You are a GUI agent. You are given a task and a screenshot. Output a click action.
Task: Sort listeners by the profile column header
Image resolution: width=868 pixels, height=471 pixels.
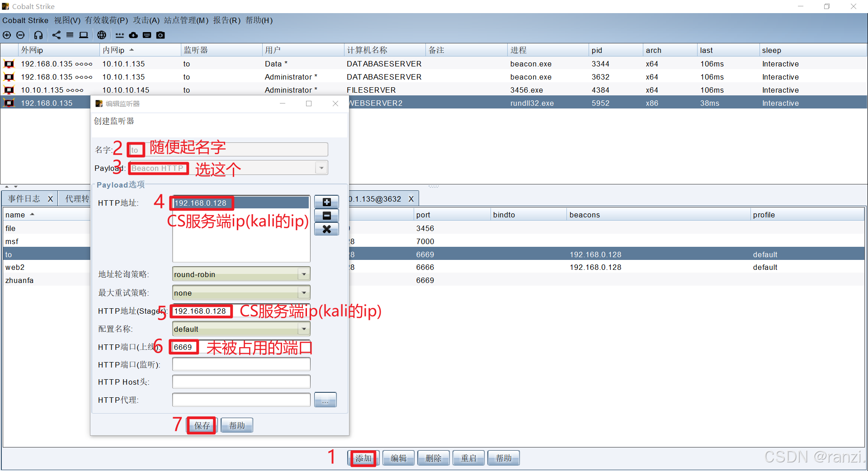click(x=807, y=215)
